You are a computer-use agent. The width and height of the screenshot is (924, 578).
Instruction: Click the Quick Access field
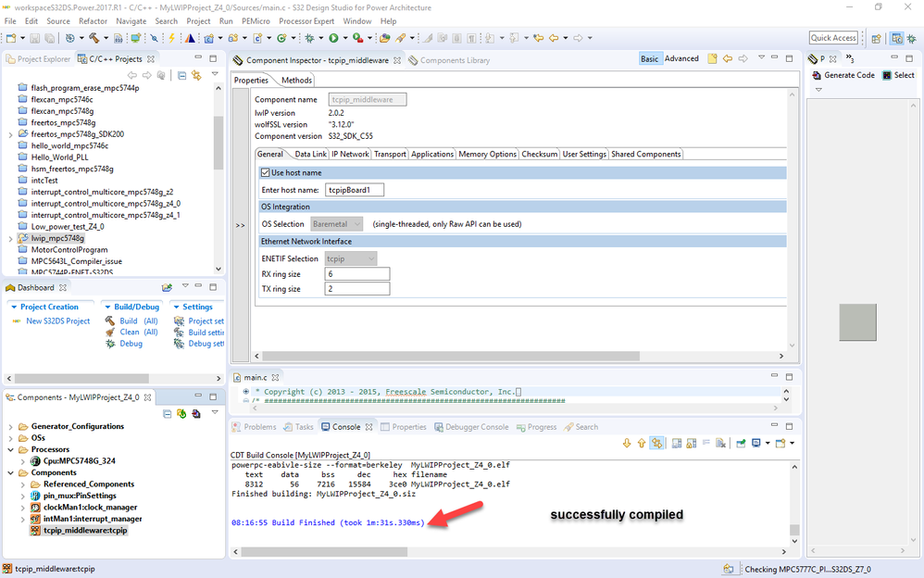click(833, 38)
